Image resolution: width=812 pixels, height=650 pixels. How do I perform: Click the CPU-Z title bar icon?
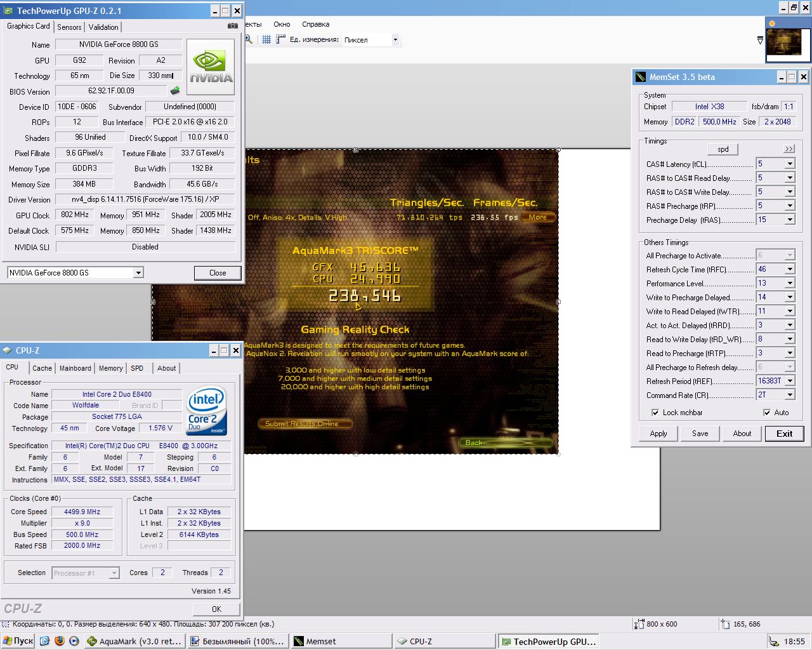8,350
